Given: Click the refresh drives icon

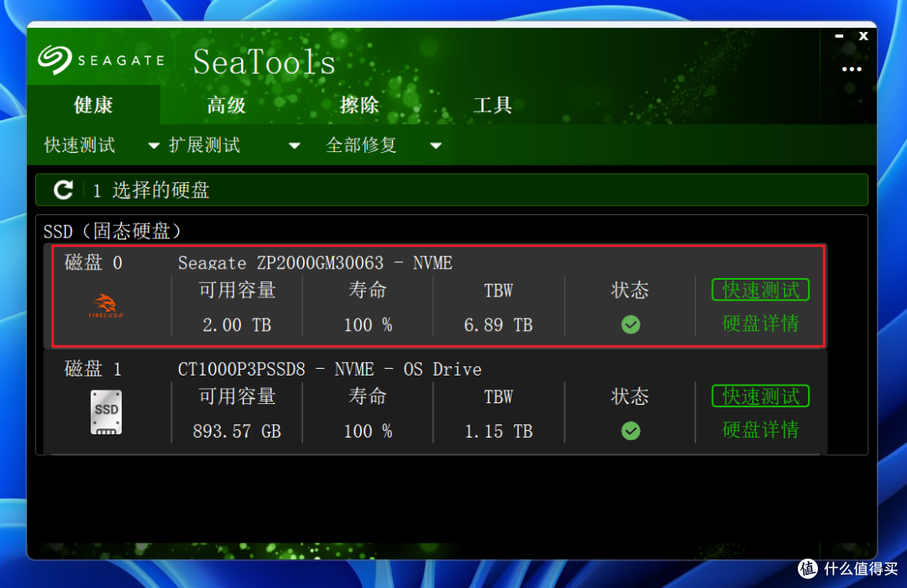Looking at the screenshot, I should tap(63, 190).
